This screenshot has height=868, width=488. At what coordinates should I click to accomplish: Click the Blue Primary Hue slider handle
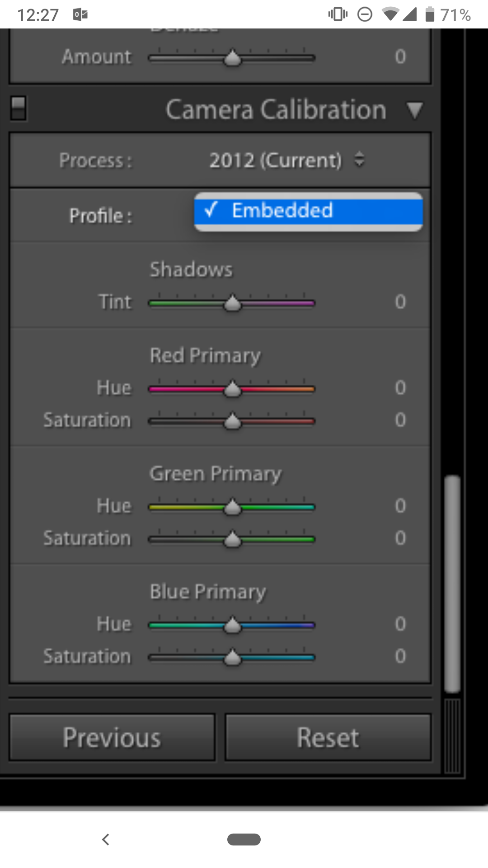coord(233,625)
